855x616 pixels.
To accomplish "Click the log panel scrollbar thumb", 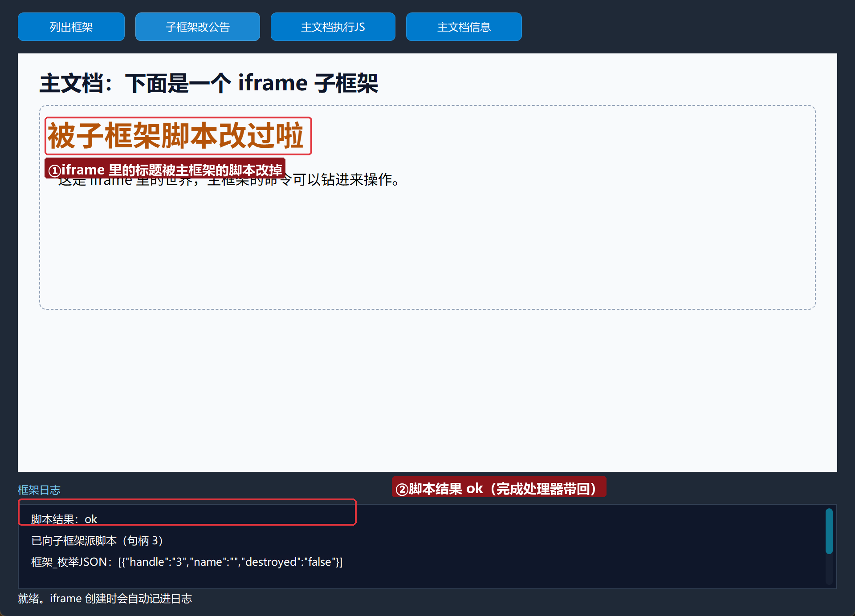I will [x=829, y=531].
